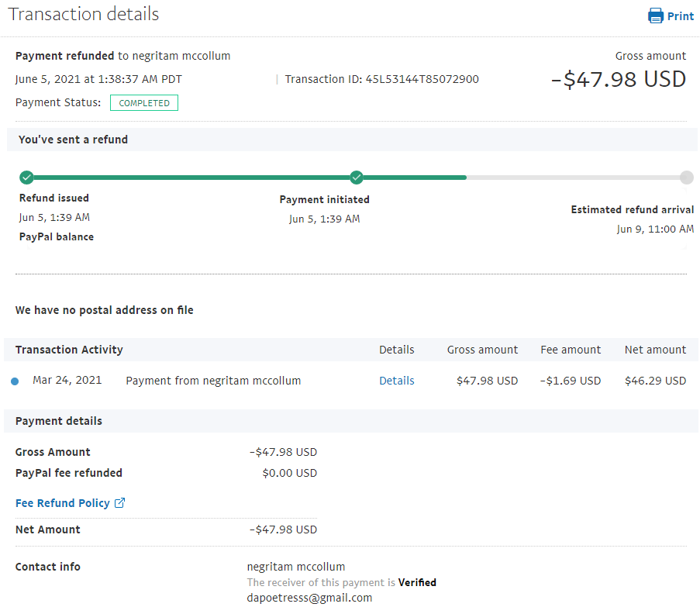Image resolution: width=700 pixels, height=614 pixels.
Task: Click the You've sent a refund header
Action: 73,140
